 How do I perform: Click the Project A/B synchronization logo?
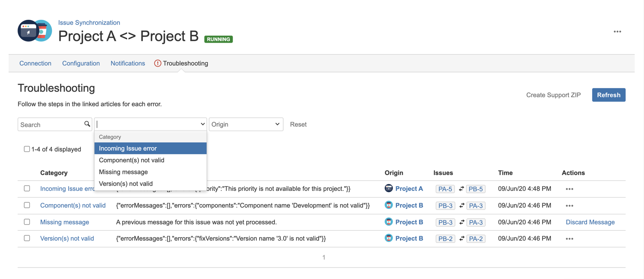(x=35, y=31)
